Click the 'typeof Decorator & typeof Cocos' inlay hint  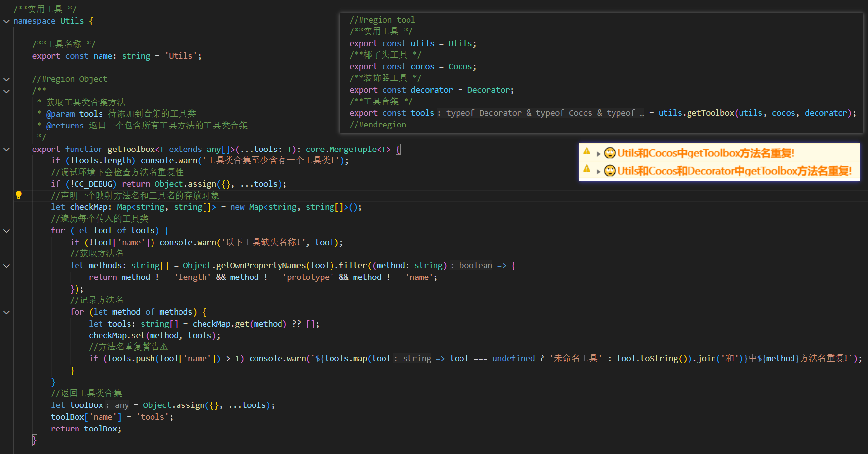(541, 113)
